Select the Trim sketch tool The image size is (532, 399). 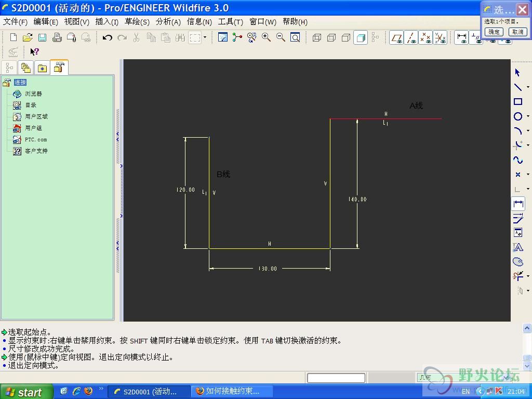pyautogui.click(x=517, y=276)
